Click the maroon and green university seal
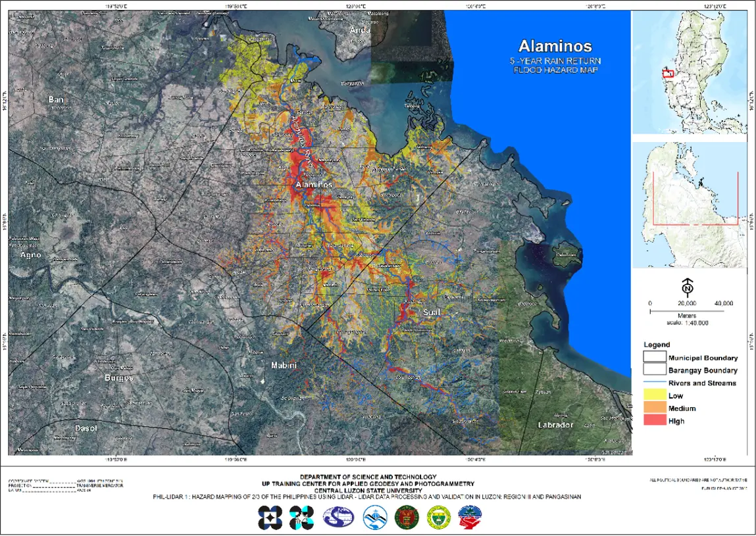Screen dimensions: 756x536 pos(405,518)
